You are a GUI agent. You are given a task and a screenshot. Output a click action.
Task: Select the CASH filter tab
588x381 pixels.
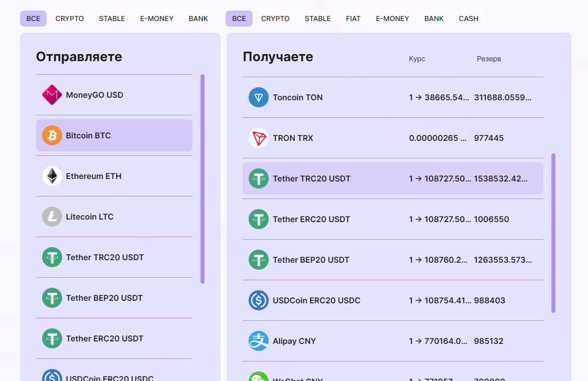tap(468, 19)
